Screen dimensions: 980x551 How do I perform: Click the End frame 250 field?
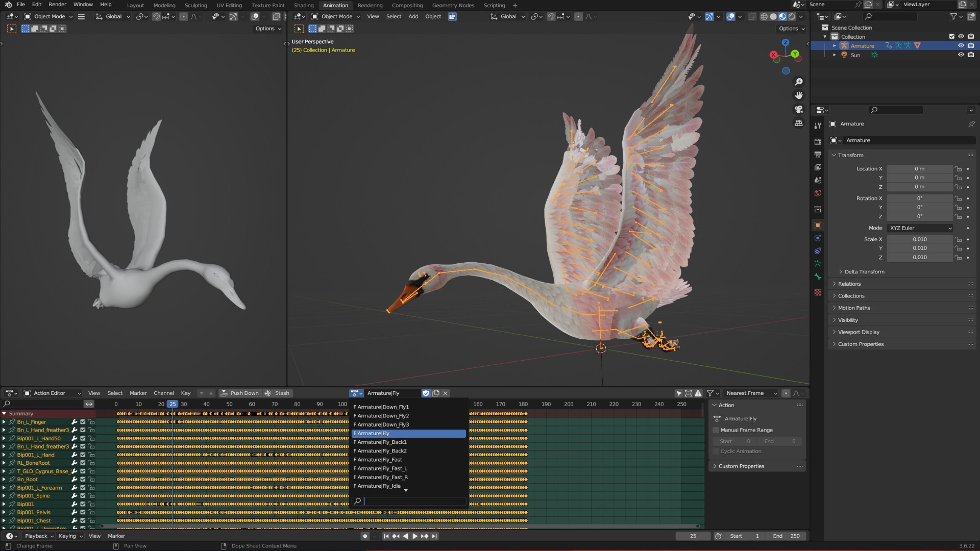click(x=787, y=536)
